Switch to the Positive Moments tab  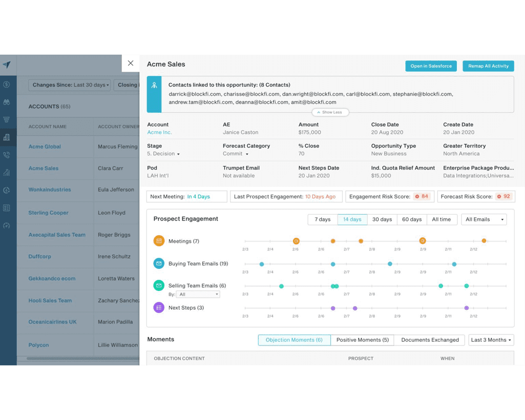coord(362,340)
